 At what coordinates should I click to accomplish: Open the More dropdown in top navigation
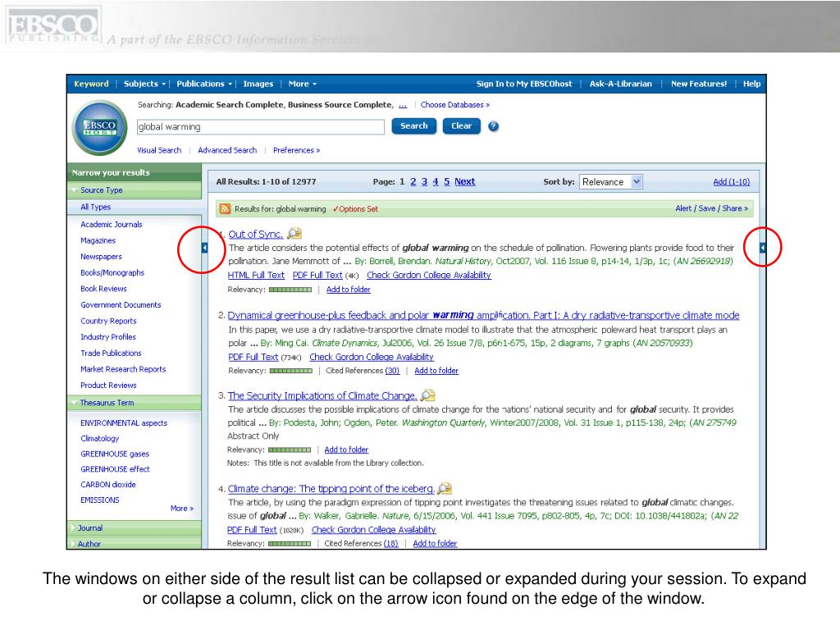(x=302, y=84)
